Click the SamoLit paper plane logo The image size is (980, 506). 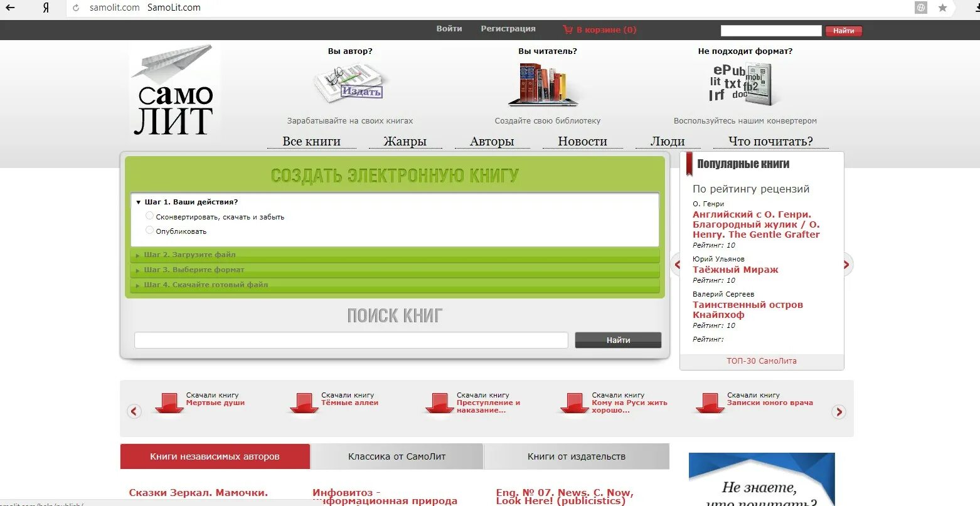tap(174, 91)
